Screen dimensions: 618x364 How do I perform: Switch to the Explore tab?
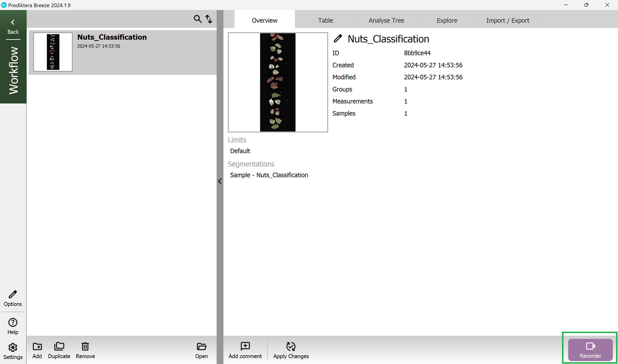[x=447, y=20]
